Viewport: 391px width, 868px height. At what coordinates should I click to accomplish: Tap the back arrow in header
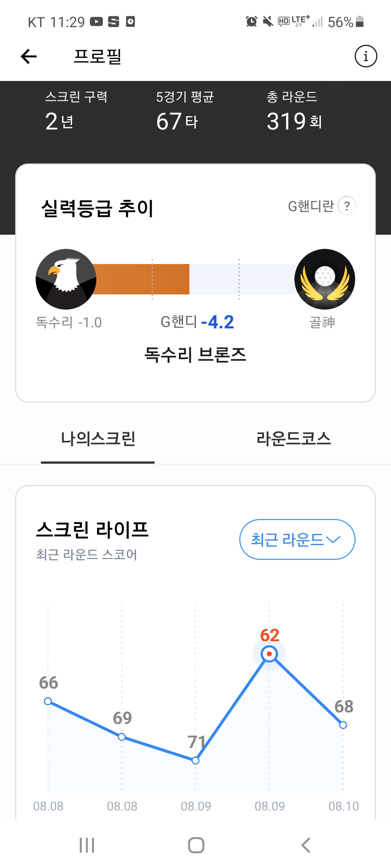point(29,56)
